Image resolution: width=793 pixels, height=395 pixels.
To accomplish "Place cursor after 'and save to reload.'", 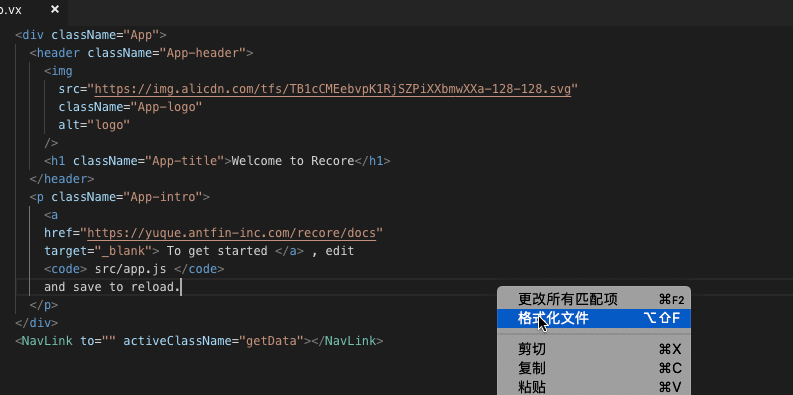I will click(x=181, y=287).
